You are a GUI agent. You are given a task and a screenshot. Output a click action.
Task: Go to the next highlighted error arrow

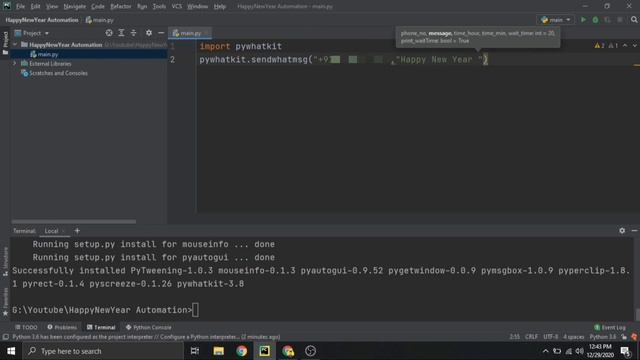(634, 46)
